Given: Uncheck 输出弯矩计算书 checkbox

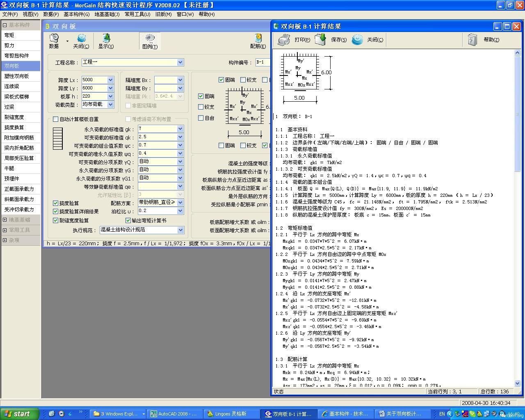Looking at the screenshot, I should pyautogui.click(x=128, y=220).
